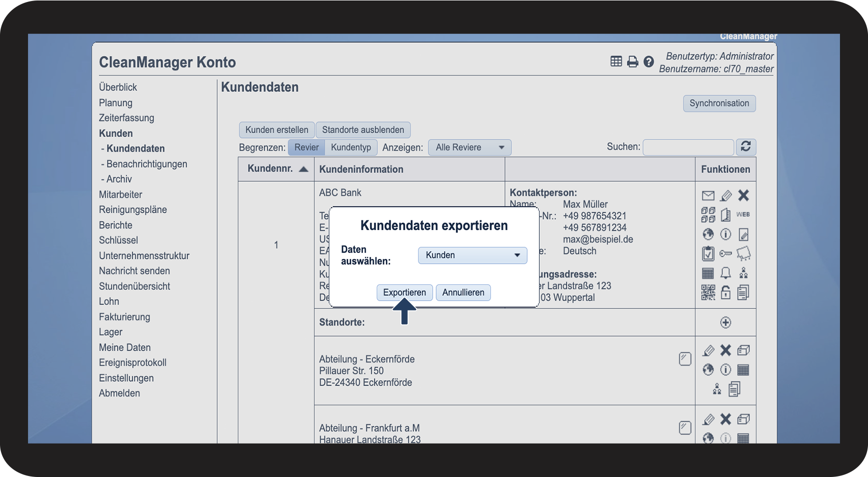Expand the Alle Reviere dropdown
868x477 pixels.
470,147
